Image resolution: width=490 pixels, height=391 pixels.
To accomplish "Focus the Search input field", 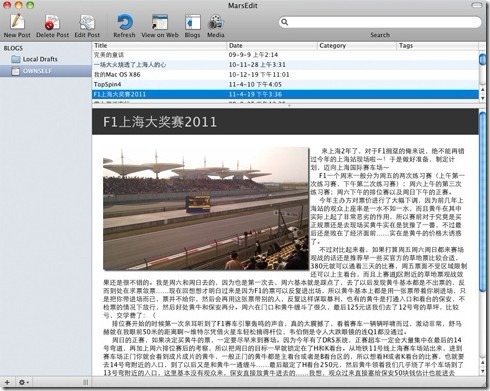I will point(380,22).
